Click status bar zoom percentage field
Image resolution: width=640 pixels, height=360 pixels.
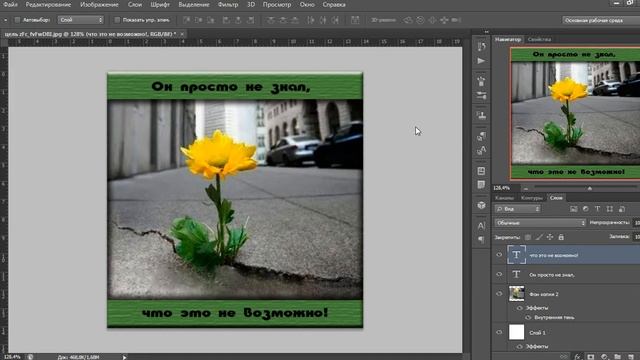(12, 357)
